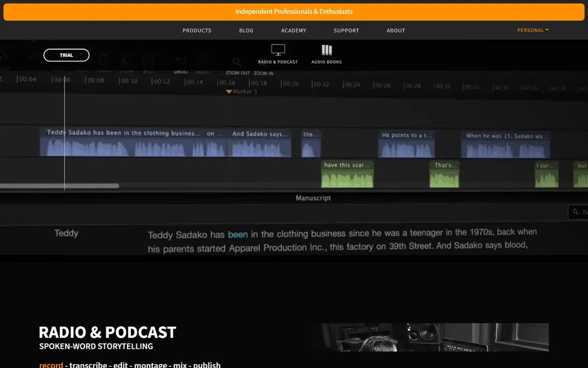Click the Undo arrow icon
The image size is (588, 368).
(181, 61)
